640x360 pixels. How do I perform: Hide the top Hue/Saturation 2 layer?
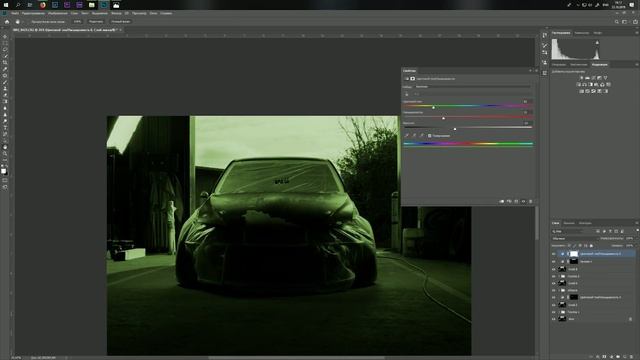pos(553,254)
